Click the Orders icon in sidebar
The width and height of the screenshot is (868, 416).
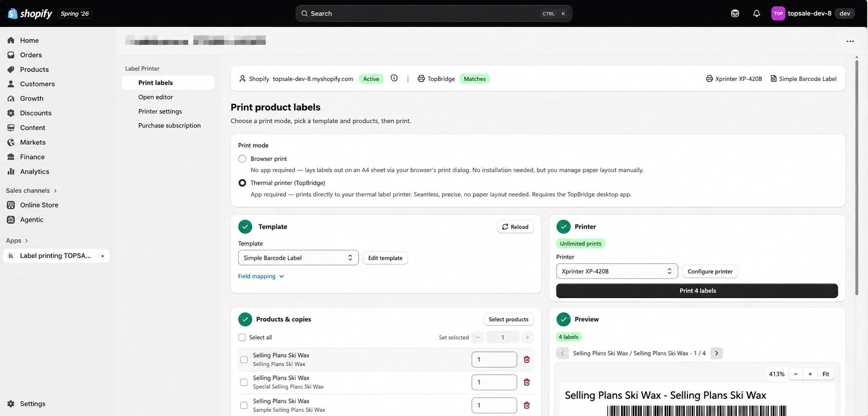click(x=11, y=55)
